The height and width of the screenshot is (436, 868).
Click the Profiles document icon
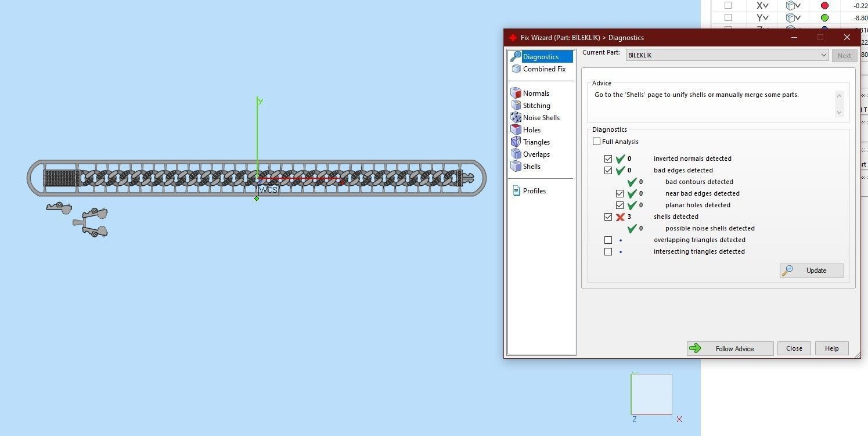pyautogui.click(x=516, y=190)
